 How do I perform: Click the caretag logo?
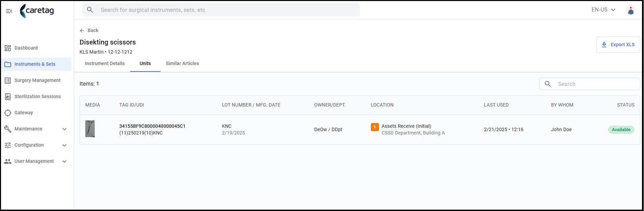[x=37, y=11]
